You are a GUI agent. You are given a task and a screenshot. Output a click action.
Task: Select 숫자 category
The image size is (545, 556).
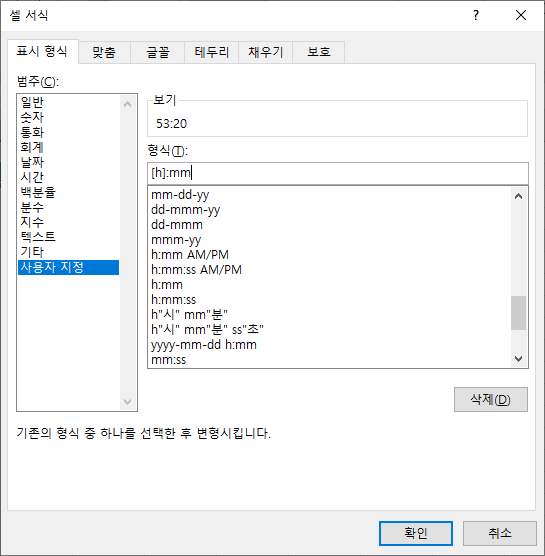click(x=68, y=117)
